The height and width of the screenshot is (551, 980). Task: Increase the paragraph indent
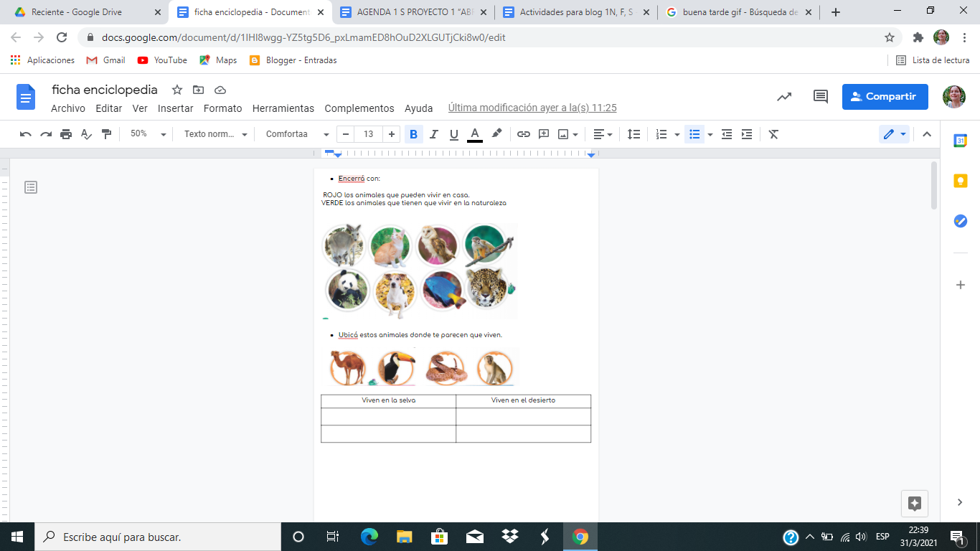pyautogui.click(x=747, y=134)
